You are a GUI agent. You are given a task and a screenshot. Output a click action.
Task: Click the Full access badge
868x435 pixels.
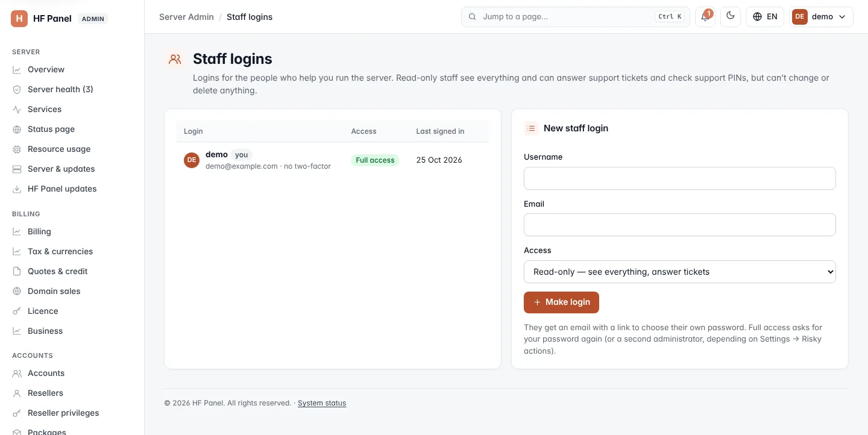click(x=375, y=160)
